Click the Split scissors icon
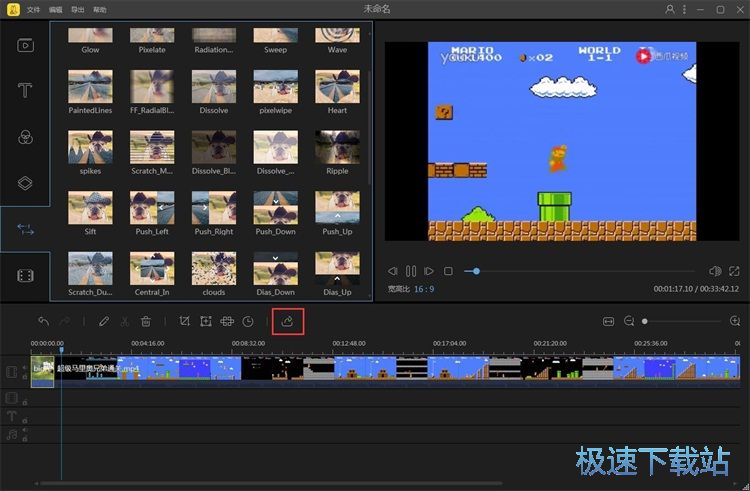The image size is (750, 491). [x=125, y=321]
